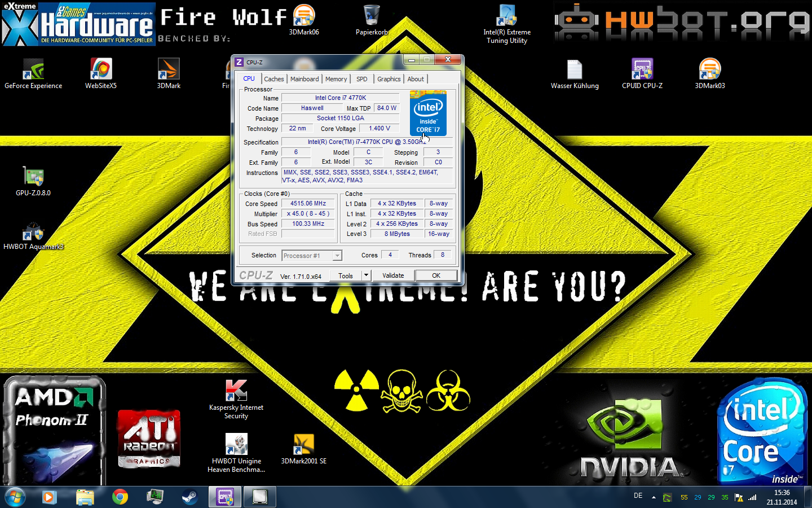Click the temperature reading 55 in the tray
Image resolution: width=812 pixels, height=508 pixels.
click(684, 497)
